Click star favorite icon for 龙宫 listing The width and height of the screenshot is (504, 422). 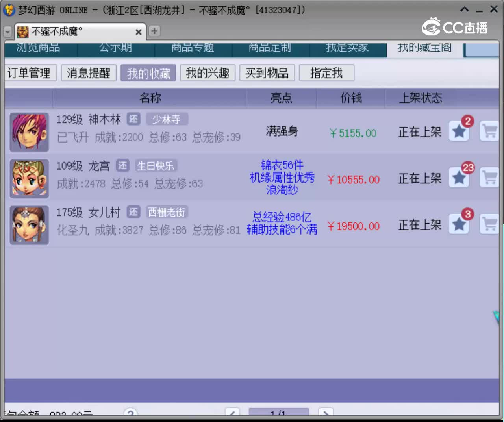point(459,178)
